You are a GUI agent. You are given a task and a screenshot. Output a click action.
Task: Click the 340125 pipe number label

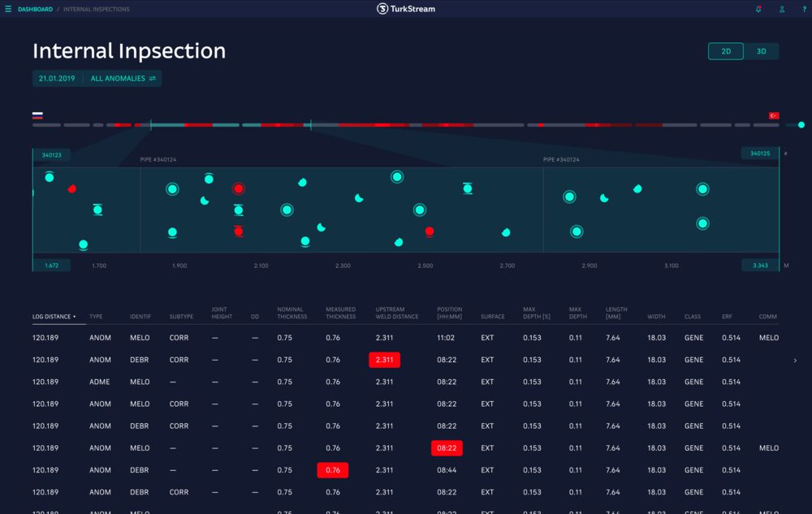760,153
